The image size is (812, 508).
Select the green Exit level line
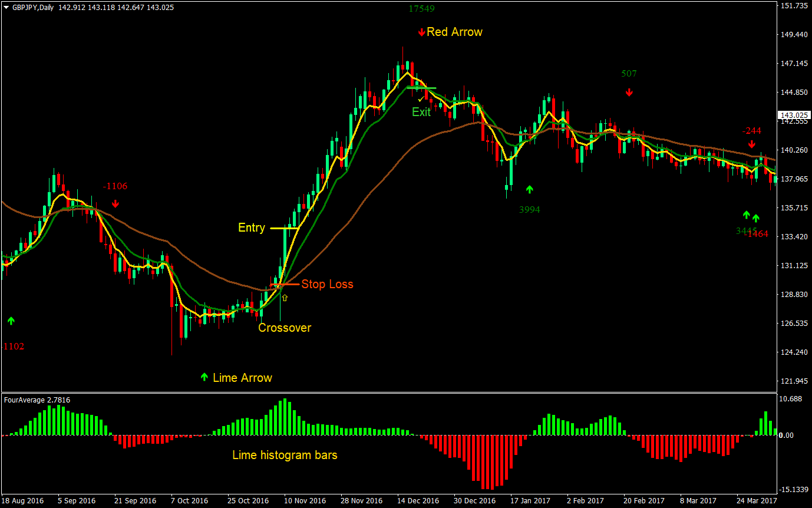(x=421, y=88)
